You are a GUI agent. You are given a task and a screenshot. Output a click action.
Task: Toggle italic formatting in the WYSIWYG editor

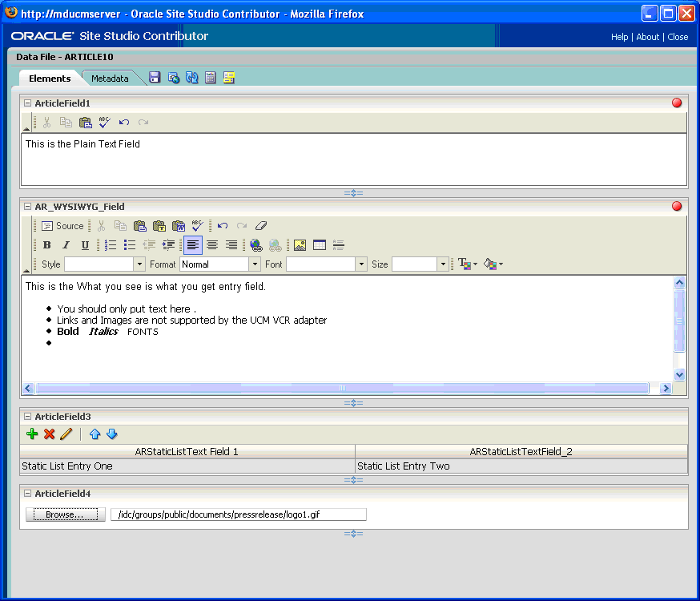click(x=66, y=244)
